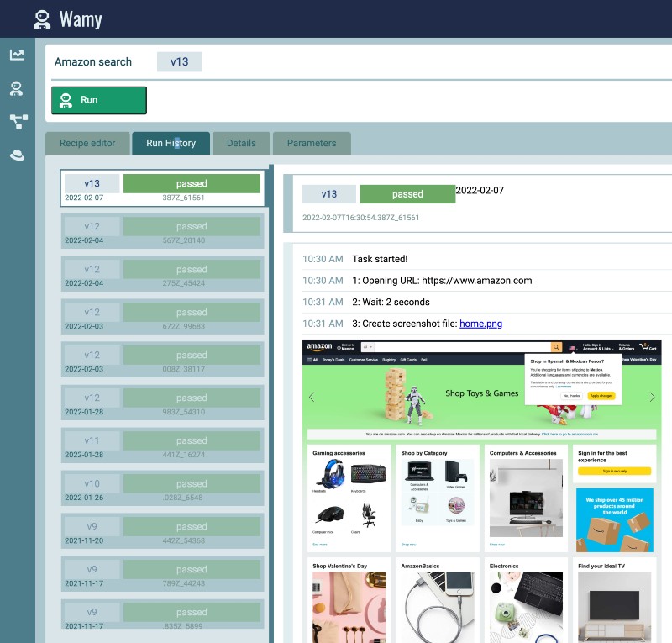Select the robot bots icon in the sidebar
The width and height of the screenshot is (672, 643).
[17, 87]
